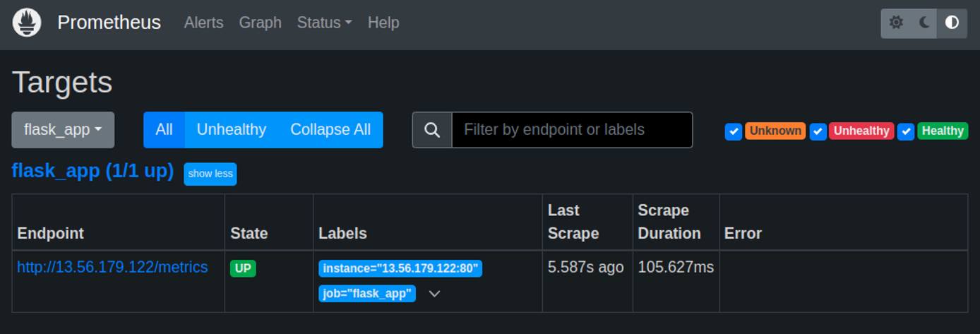Viewport: 980px width, 334px height.
Task: Expand discovered labels chevron beside job label
Action: (x=435, y=294)
